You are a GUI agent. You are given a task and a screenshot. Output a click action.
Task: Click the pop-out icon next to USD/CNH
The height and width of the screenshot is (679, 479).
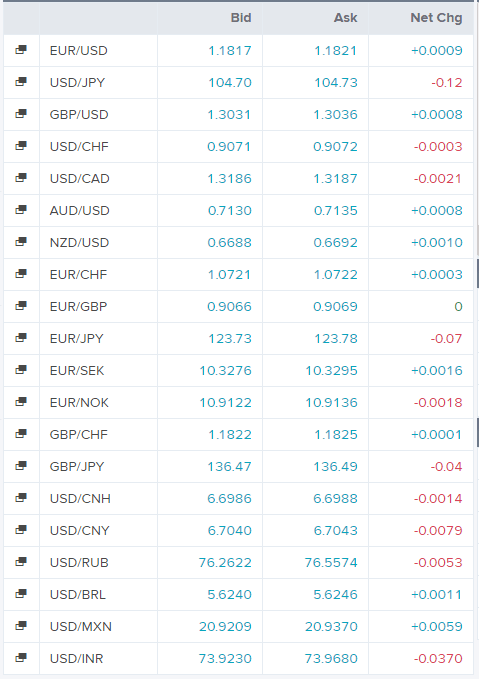pyautogui.click(x=21, y=498)
